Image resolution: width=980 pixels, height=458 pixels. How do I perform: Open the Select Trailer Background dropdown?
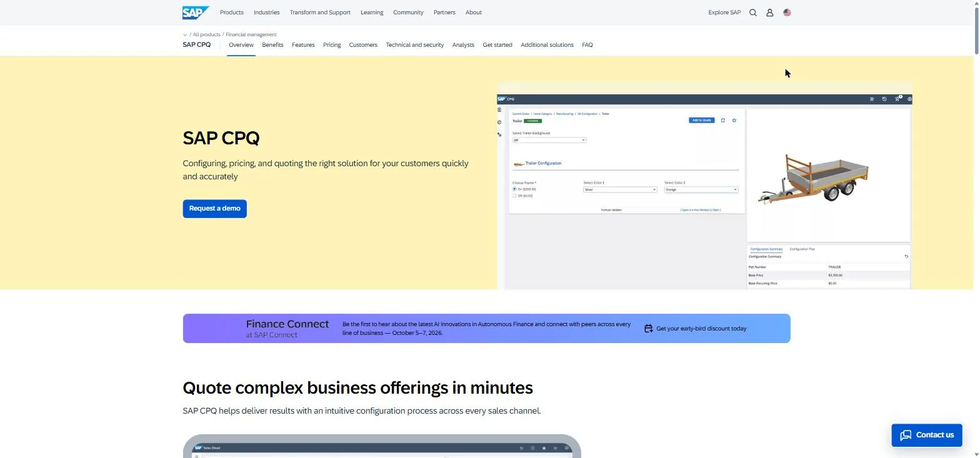tap(549, 140)
